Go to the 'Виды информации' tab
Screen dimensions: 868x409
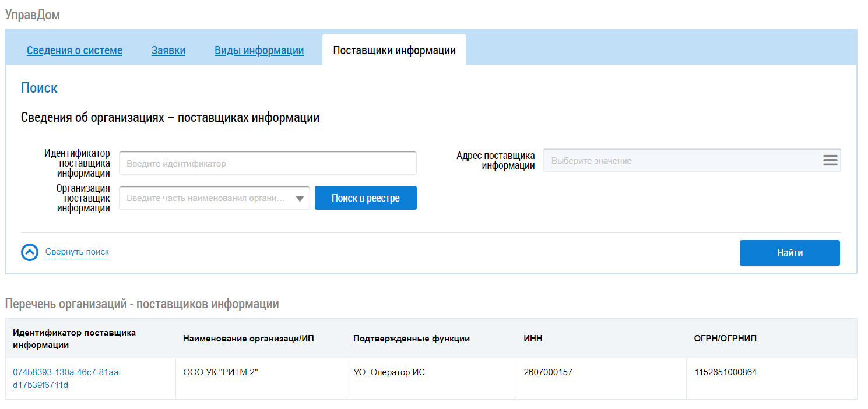tap(259, 51)
